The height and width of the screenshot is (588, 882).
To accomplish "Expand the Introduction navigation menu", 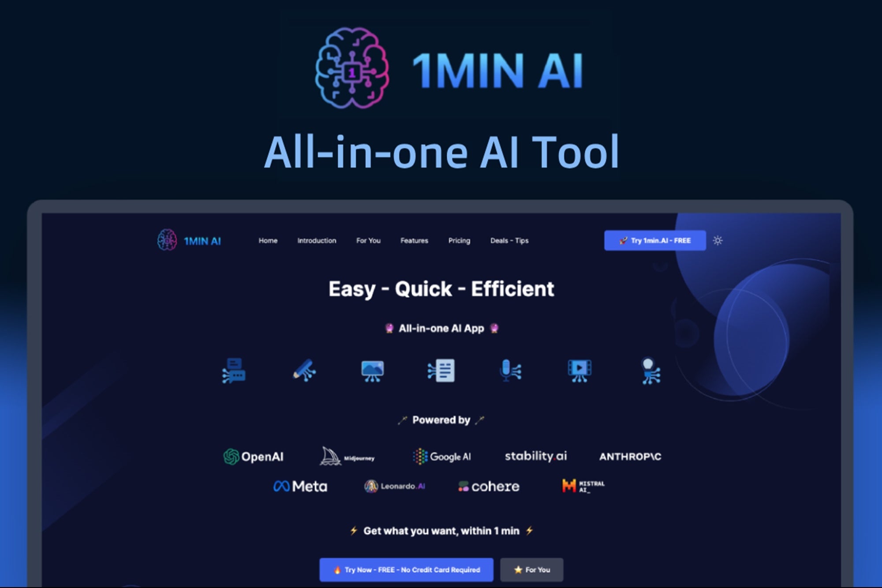I will pyautogui.click(x=316, y=240).
